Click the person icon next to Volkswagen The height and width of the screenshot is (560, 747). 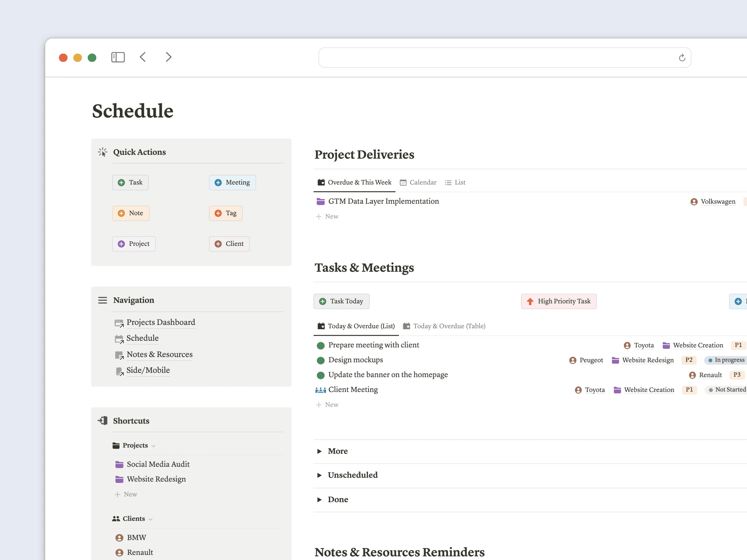point(694,201)
